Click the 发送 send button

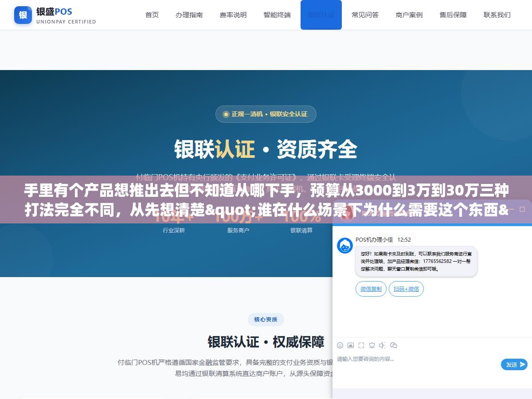pos(514,364)
